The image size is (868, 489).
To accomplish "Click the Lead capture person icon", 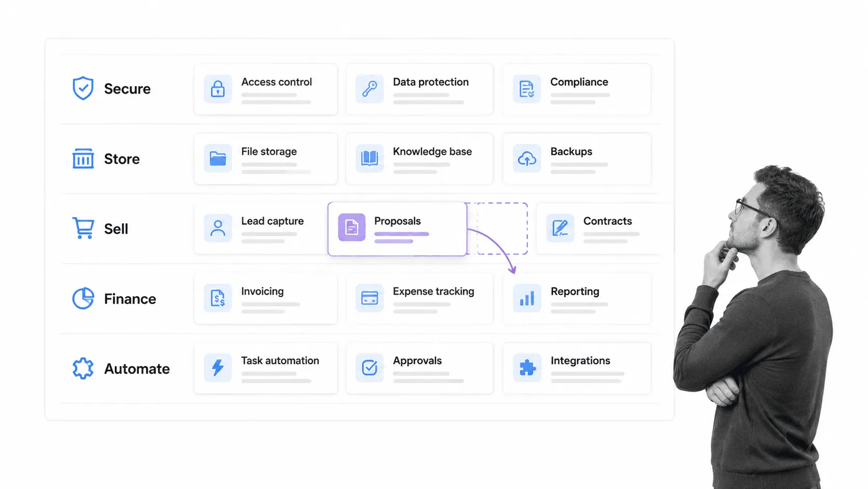I will click(x=218, y=228).
